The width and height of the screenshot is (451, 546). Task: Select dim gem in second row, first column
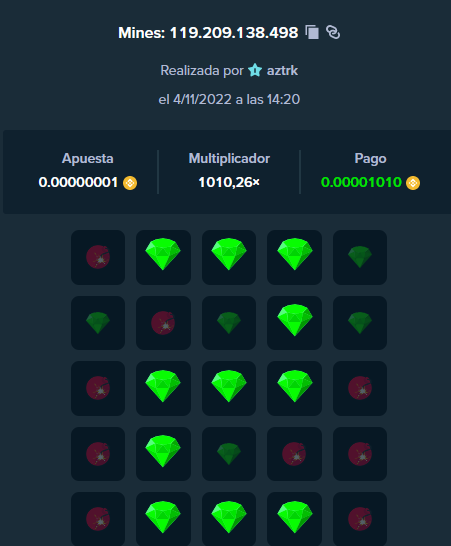tap(98, 323)
